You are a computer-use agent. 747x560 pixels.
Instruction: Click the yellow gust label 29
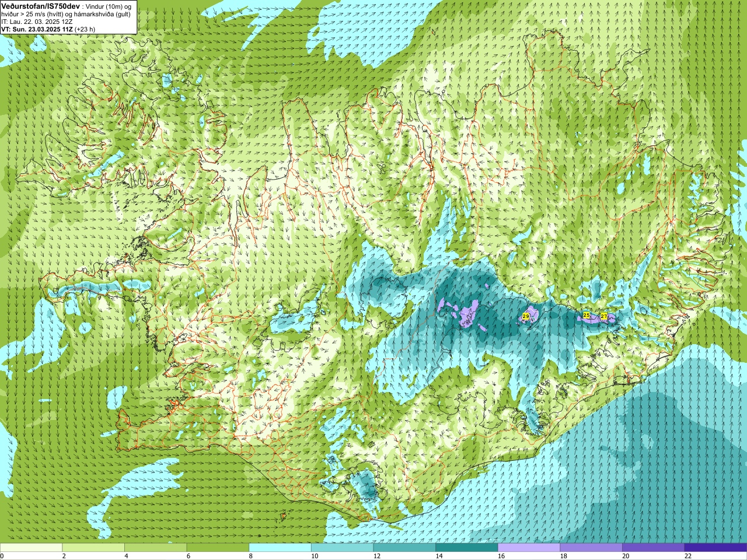point(526,316)
